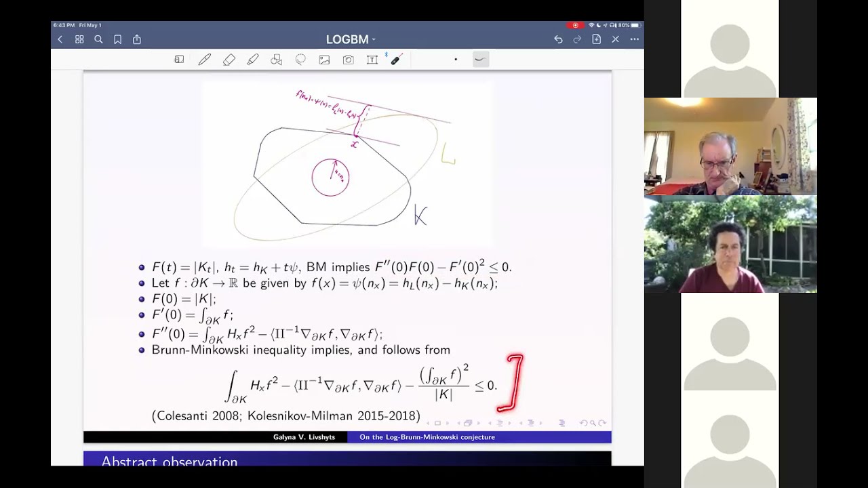Redo the undone stroke

pyautogui.click(x=577, y=39)
